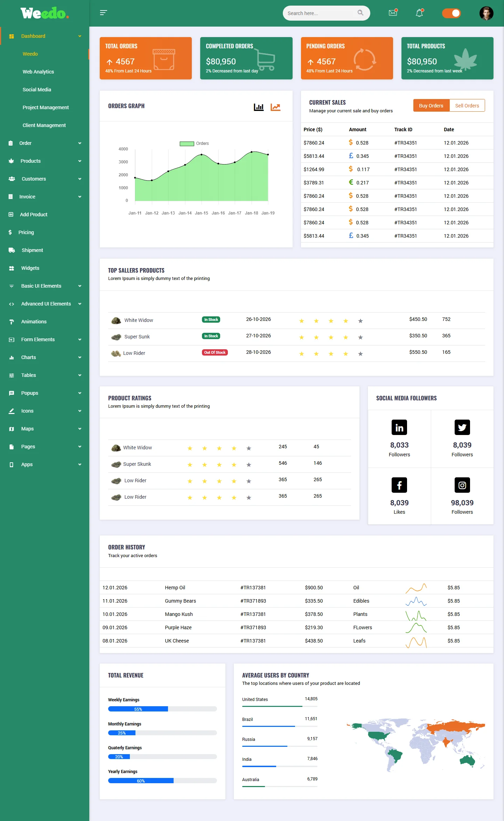Click the Completed Orders cart icon

point(265,59)
